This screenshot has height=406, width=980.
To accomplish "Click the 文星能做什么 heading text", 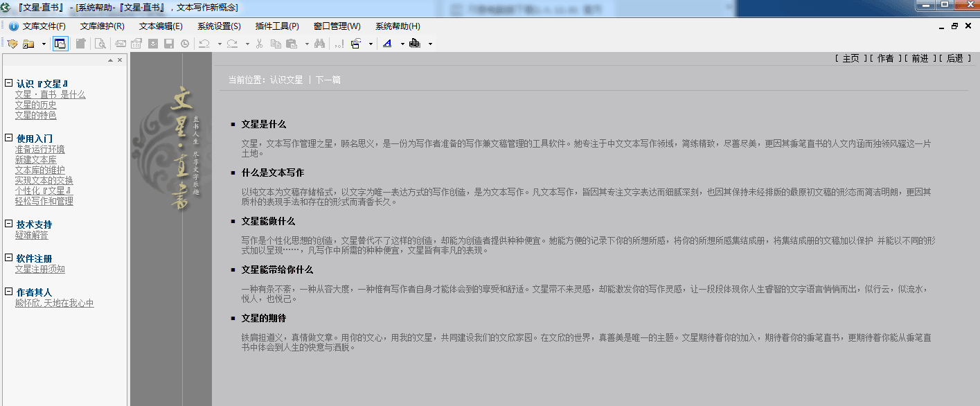I will coord(268,221).
